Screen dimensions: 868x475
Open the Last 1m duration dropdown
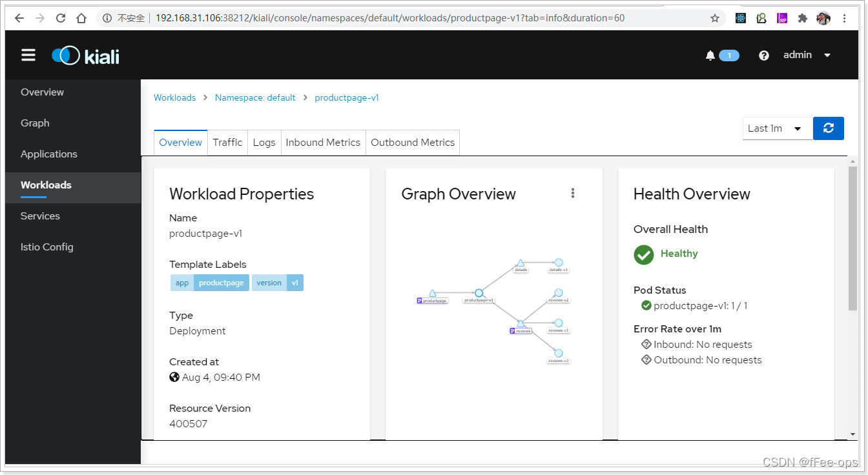click(777, 128)
